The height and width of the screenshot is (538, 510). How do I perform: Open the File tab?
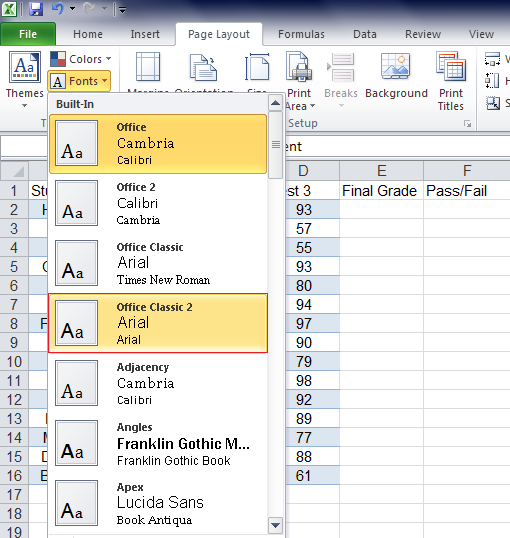point(28,34)
